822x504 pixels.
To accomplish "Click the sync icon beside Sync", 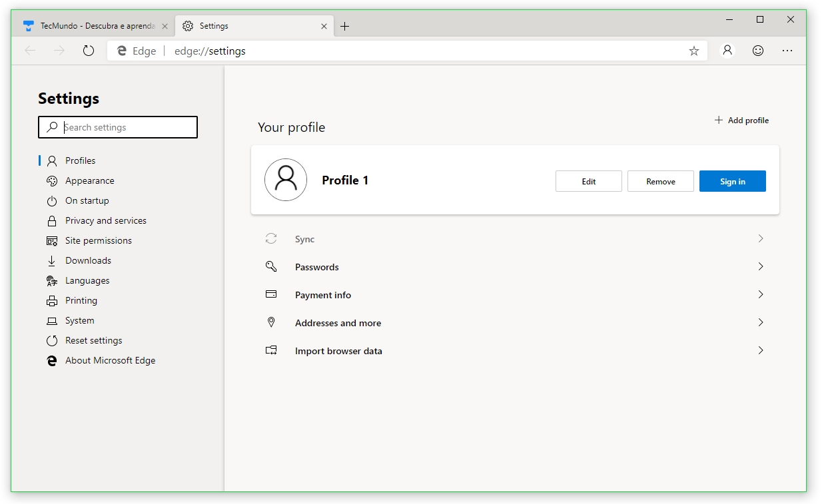I will pyautogui.click(x=271, y=238).
